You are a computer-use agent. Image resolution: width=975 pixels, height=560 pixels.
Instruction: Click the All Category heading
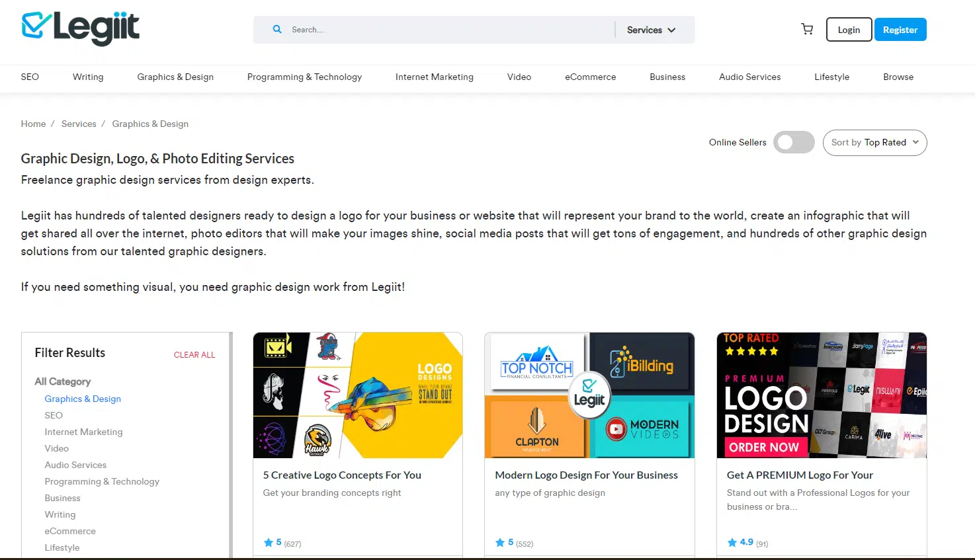coord(63,381)
